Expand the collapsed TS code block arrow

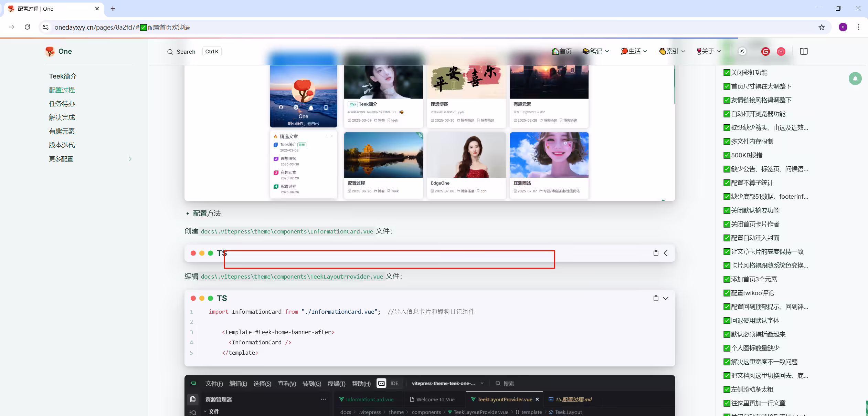(x=666, y=253)
